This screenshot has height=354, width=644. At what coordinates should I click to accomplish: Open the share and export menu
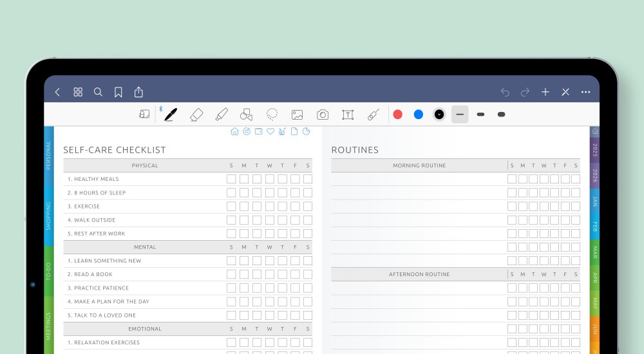tap(138, 91)
